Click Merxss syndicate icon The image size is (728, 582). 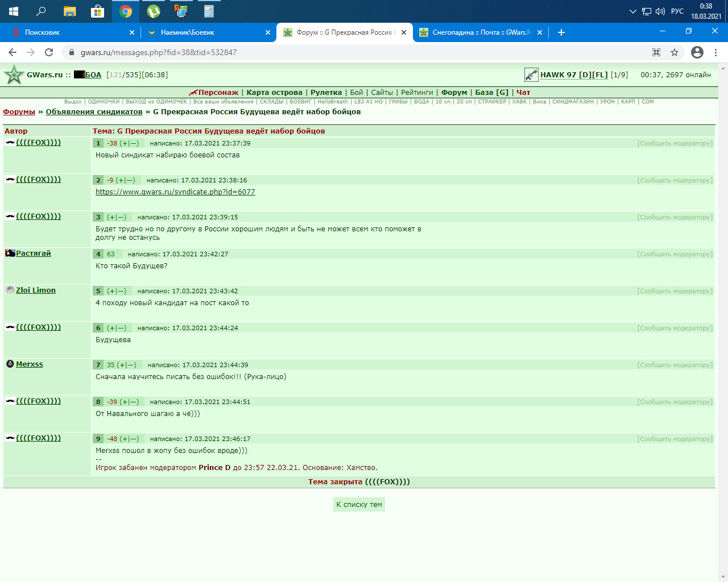10,364
